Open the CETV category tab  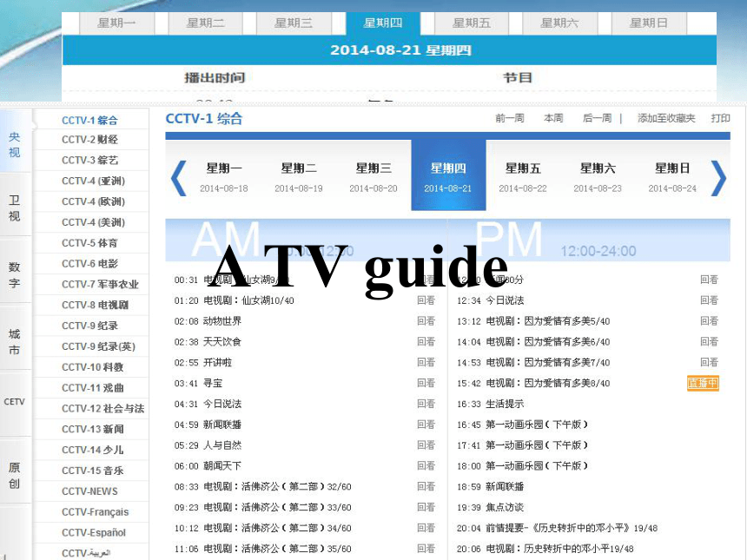[x=15, y=402]
